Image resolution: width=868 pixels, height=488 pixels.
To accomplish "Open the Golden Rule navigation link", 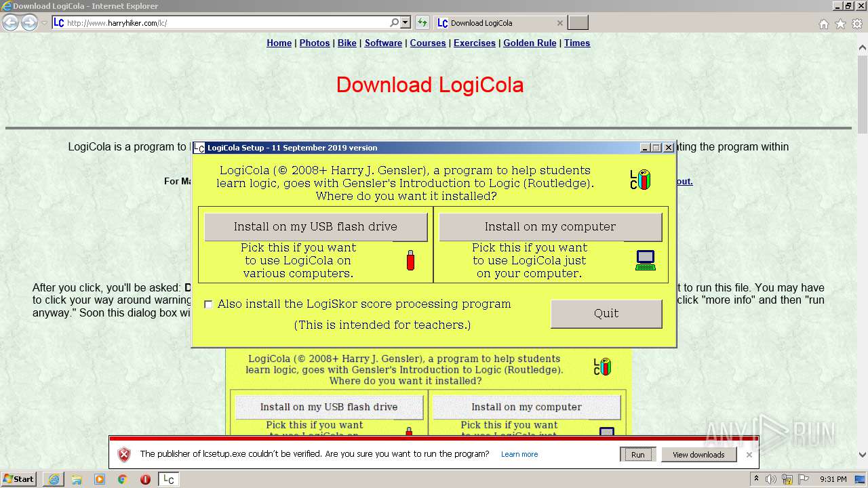I will coord(530,43).
